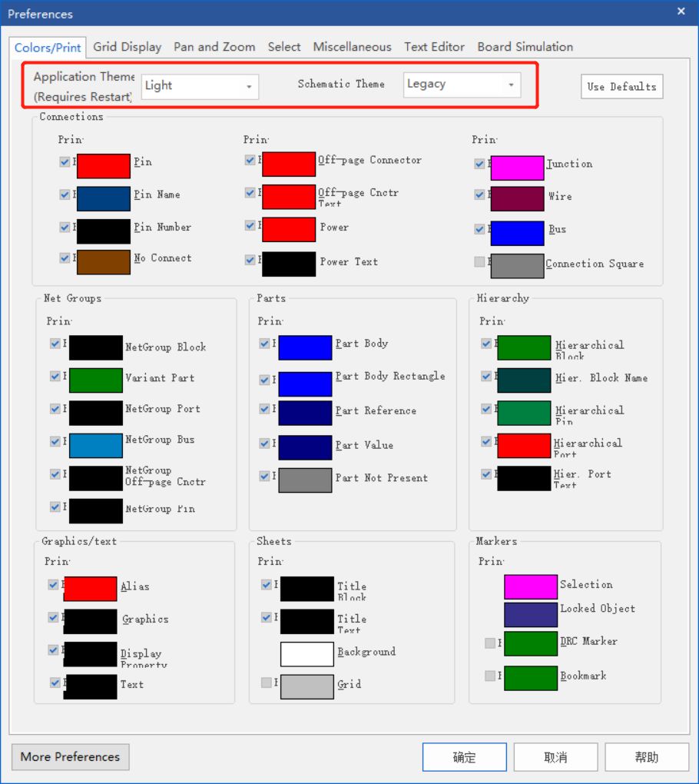Toggle print checkbox for Junction
This screenshot has height=784, width=699.
point(479,164)
